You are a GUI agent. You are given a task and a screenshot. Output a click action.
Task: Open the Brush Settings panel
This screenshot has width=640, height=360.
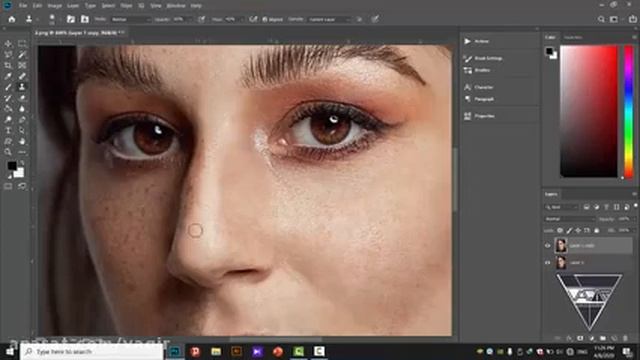point(483,58)
